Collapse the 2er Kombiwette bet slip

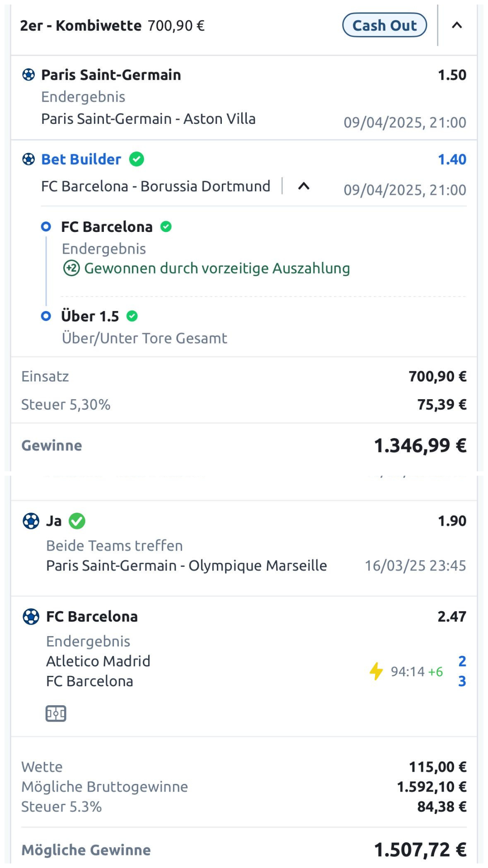[x=457, y=25]
